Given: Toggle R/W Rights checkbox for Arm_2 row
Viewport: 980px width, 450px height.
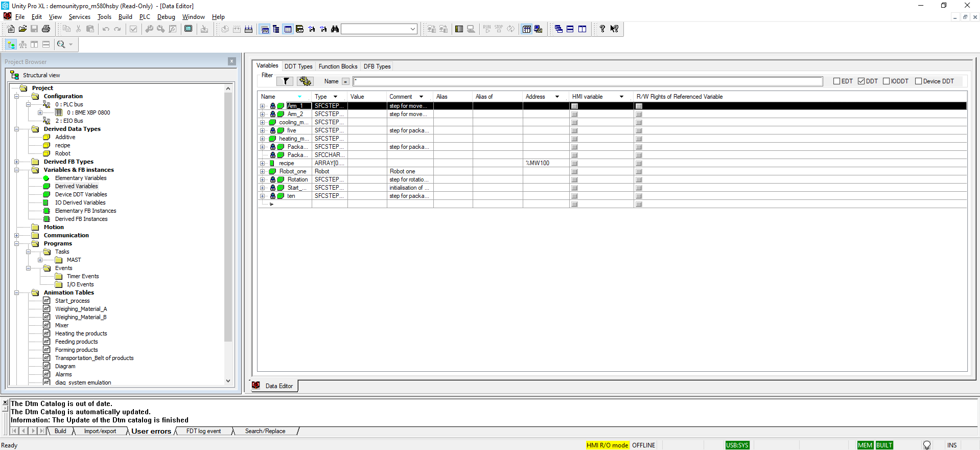Looking at the screenshot, I should [639, 114].
